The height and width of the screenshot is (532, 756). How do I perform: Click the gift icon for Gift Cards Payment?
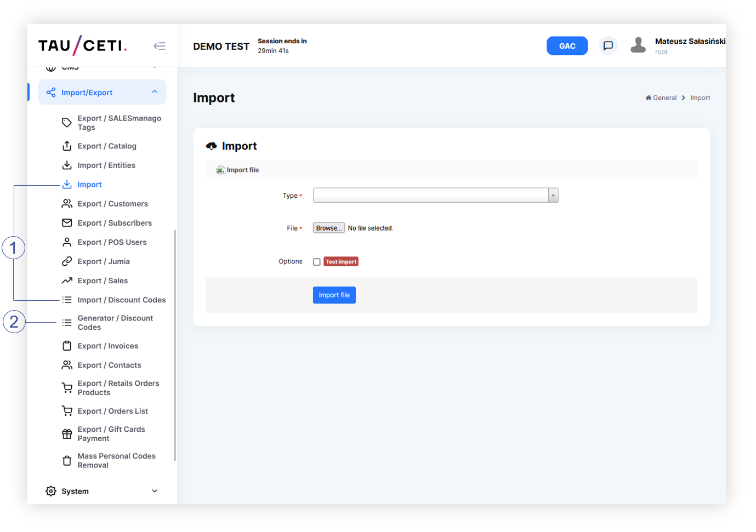[x=67, y=434]
